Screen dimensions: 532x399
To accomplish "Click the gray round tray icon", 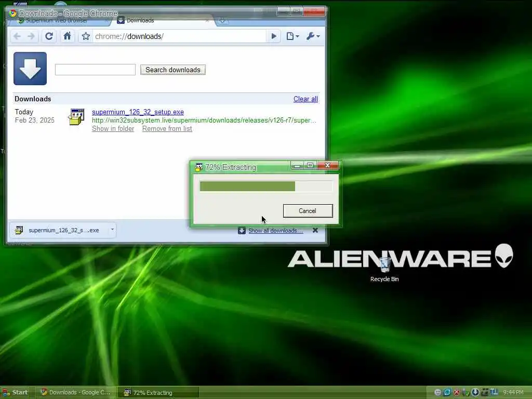I will point(437,392).
